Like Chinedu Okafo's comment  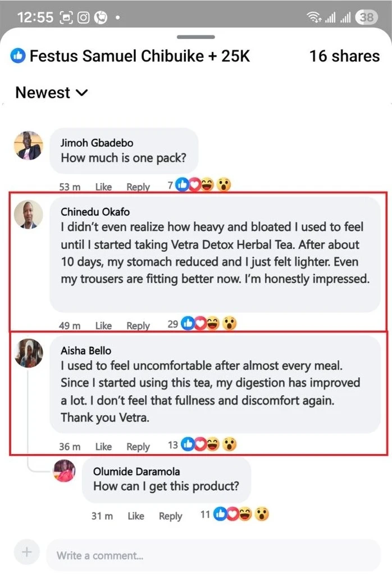[103, 325]
